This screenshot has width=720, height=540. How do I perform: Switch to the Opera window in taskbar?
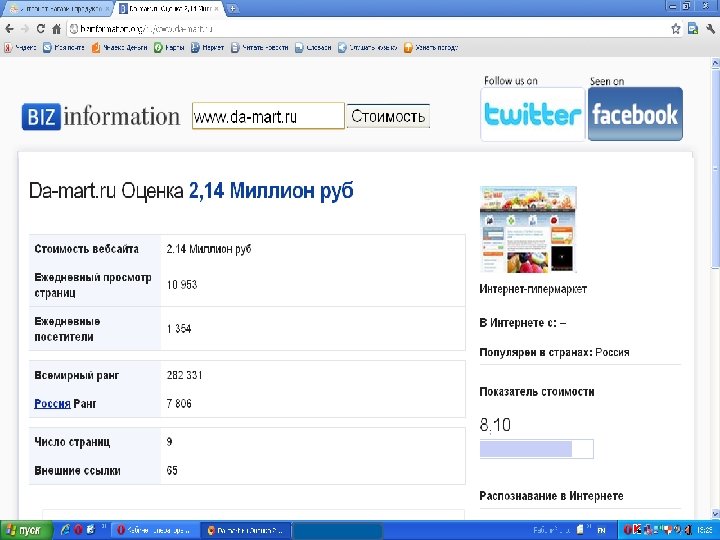click(x=156, y=530)
